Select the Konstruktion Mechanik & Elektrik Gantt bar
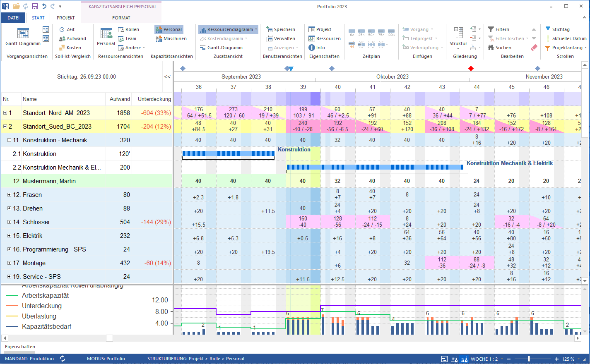Image resolution: width=590 pixels, height=364 pixels. (375, 167)
